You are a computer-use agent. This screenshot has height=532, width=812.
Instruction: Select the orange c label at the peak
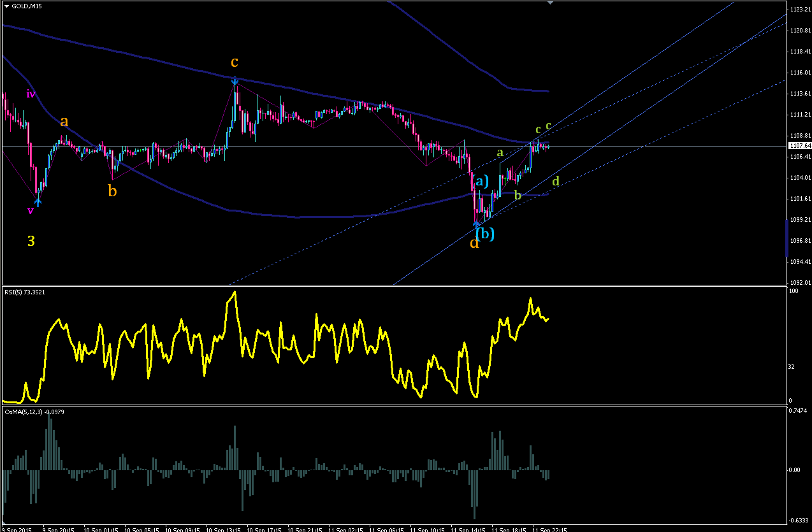click(235, 62)
